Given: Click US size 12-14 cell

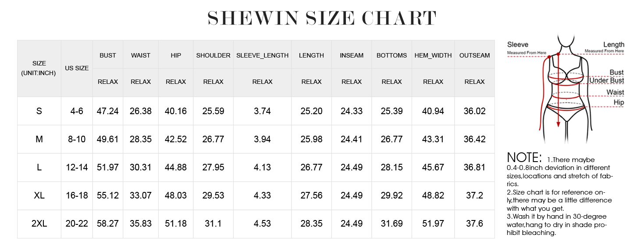Looking at the screenshot, I should [x=77, y=167].
